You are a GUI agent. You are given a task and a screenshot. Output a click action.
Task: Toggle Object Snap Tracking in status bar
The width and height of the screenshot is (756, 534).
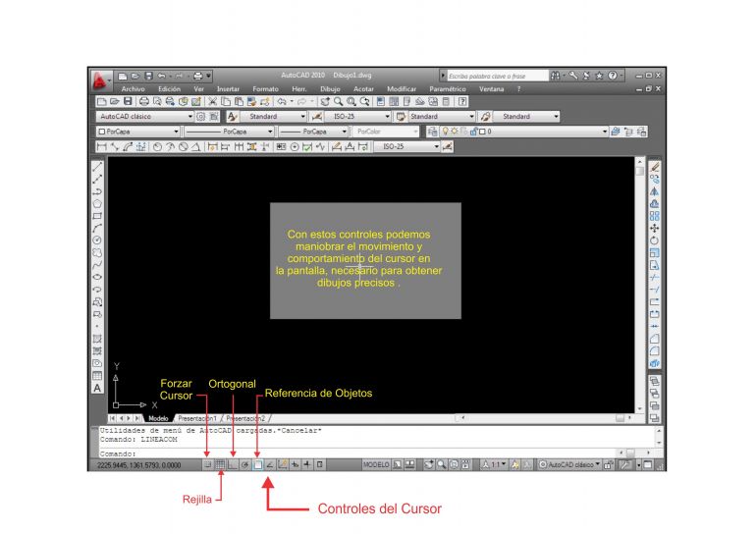click(270, 465)
